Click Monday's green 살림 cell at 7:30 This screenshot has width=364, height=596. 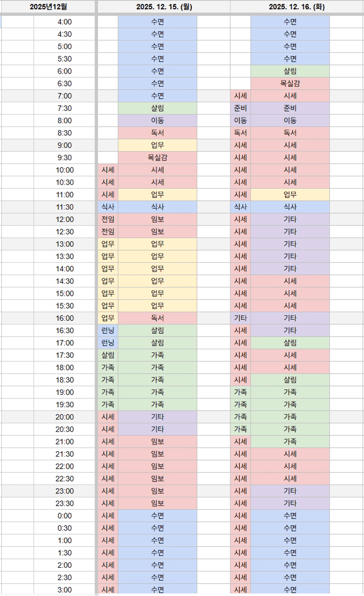coord(158,108)
